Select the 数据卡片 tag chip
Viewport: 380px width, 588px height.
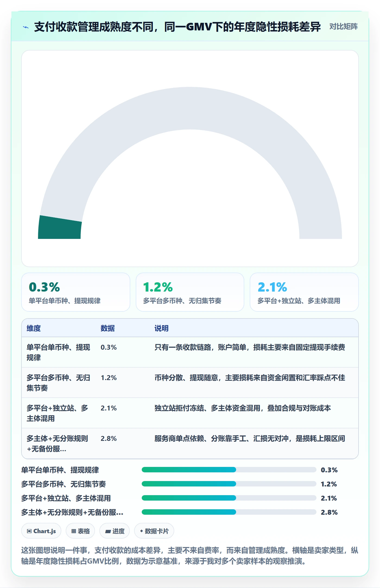tap(154, 531)
